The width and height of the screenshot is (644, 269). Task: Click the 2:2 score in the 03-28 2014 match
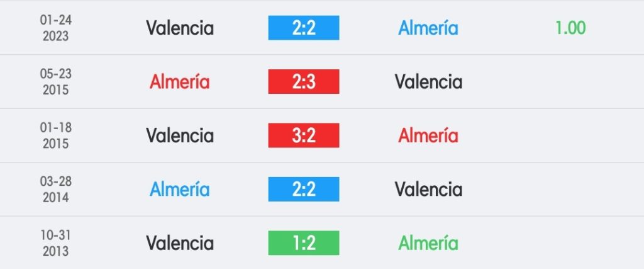(x=304, y=189)
